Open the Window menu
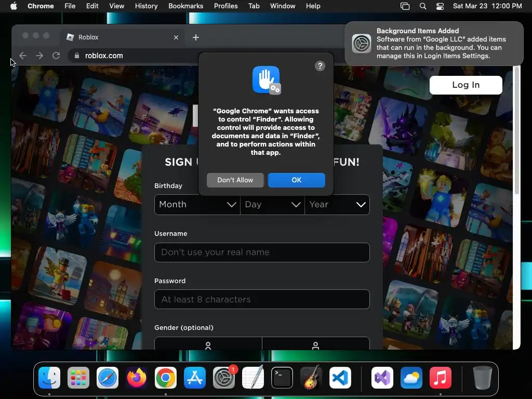Viewport: 532px width, 399px height. click(x=283, y=6)
